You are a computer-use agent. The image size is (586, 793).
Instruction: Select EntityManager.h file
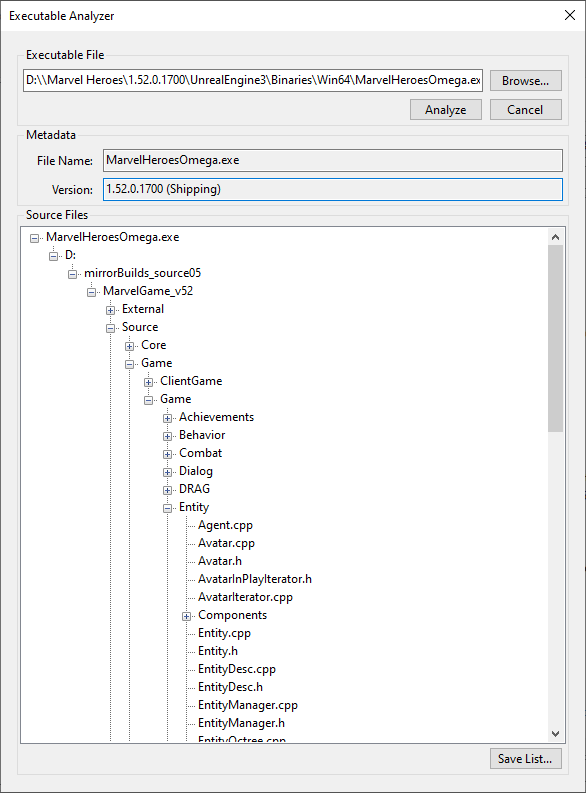click(x=241, y=723)
